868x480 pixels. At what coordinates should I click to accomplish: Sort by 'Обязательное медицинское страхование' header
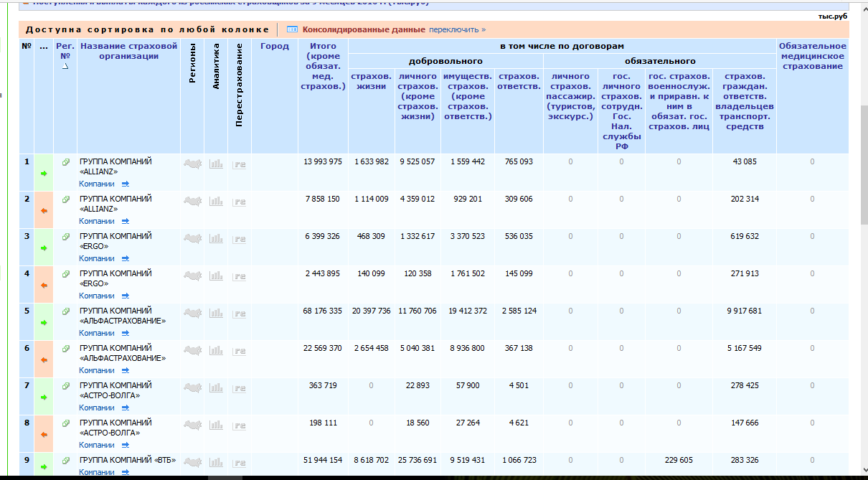click(813, 56)
